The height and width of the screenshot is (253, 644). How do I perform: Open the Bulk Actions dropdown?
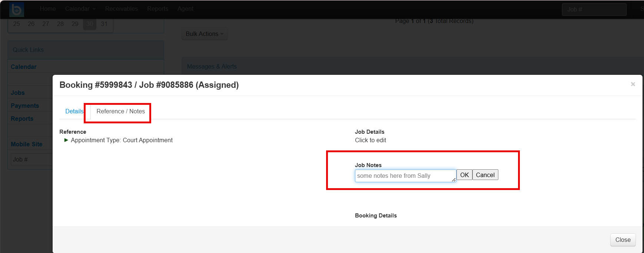(x=205, y=34)
